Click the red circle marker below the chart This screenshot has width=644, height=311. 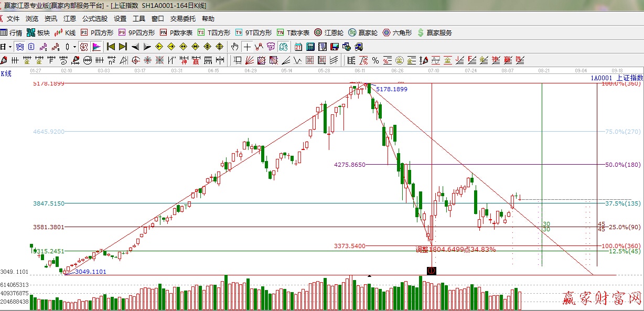click(431, 271)
